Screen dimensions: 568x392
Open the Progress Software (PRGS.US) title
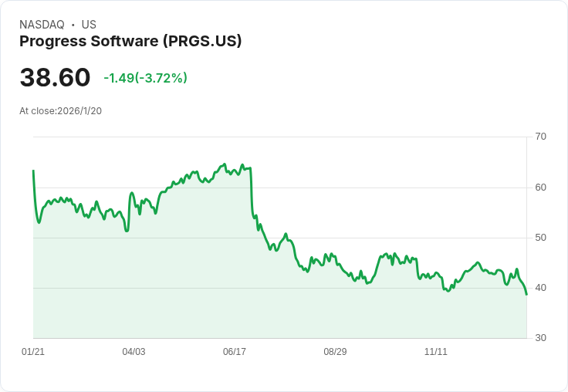130,42
